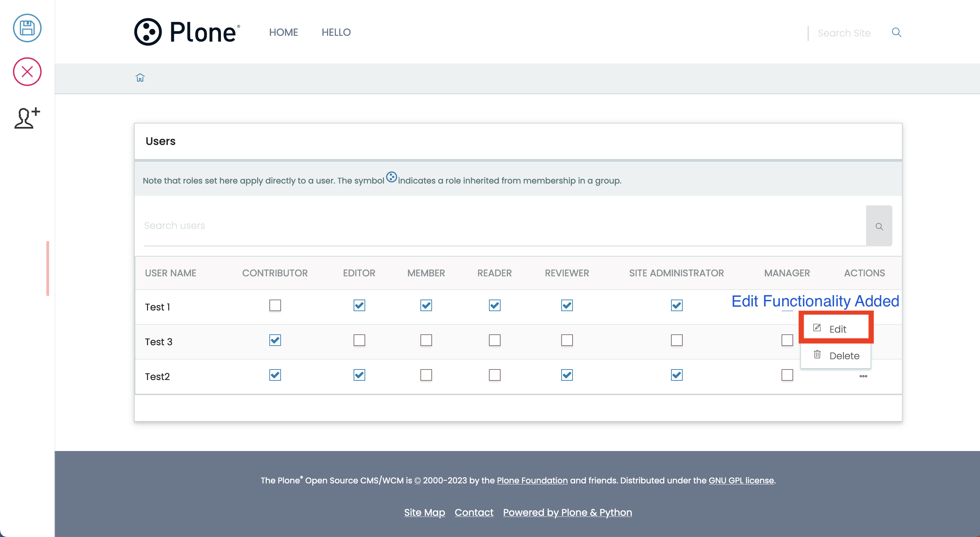Open the Plone Foundation link

click(x=532, y=480)
